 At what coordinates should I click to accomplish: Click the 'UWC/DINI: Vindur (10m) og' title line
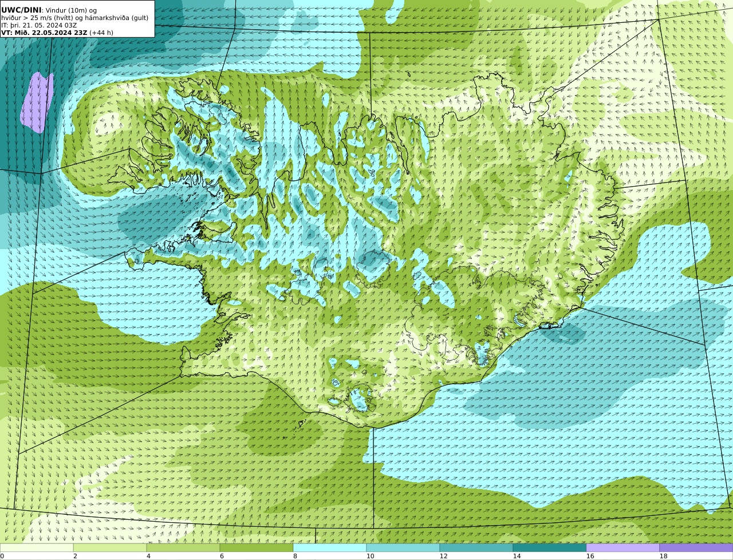tap(49, 10)
